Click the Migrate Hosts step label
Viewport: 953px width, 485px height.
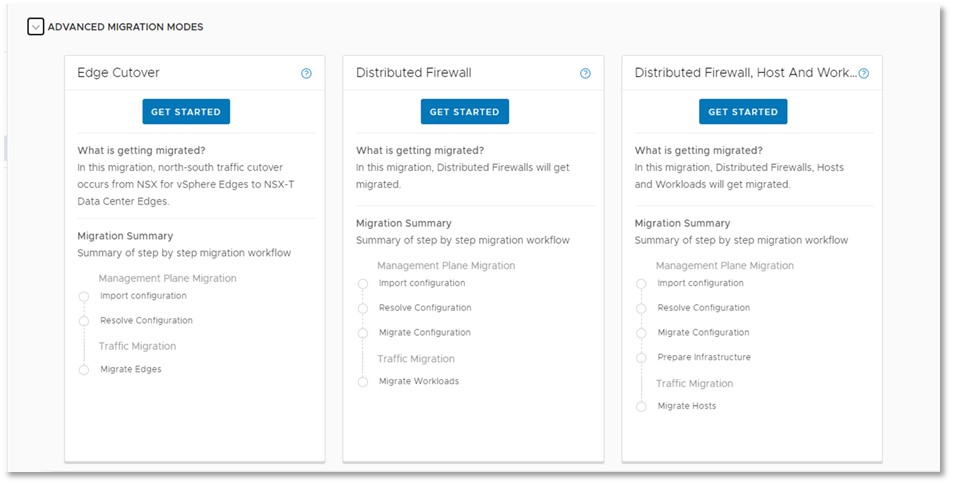[x=687, y=407]
